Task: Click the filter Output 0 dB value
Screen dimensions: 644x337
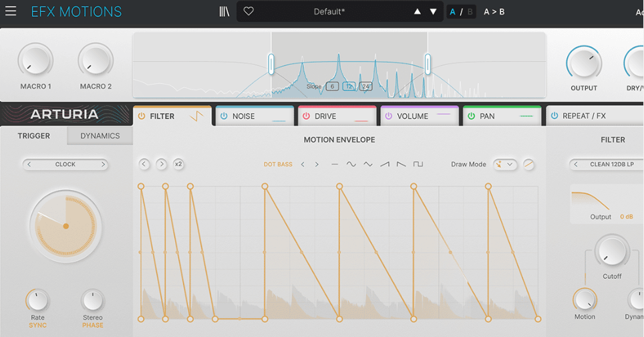Action: (627, 217)
